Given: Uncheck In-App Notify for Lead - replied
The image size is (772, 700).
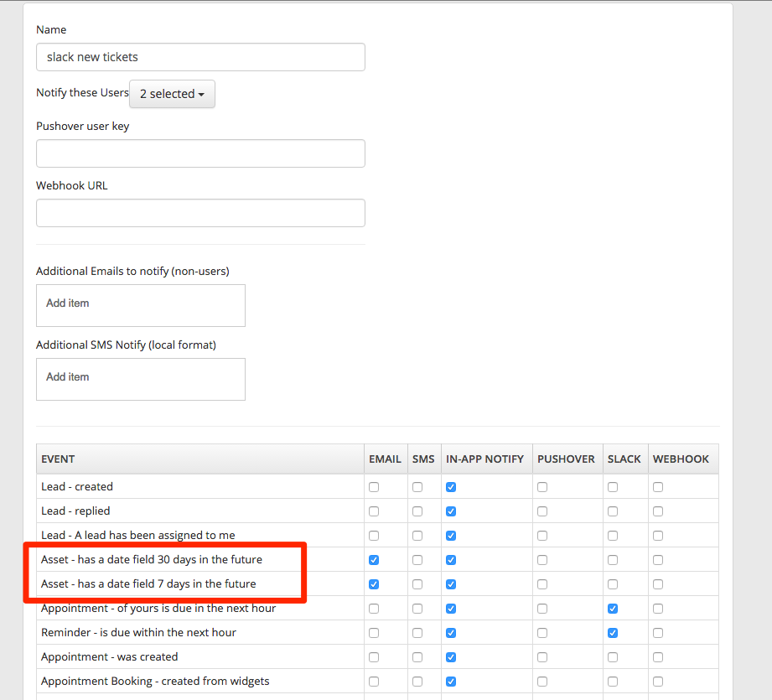Looking at the screenshot, I should [451, 511].
